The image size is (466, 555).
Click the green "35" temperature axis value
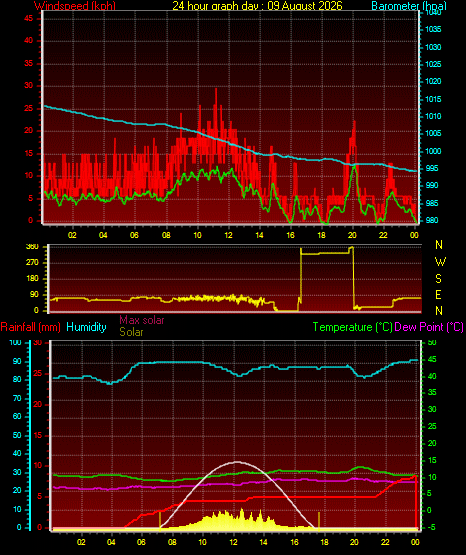[432, 393]
